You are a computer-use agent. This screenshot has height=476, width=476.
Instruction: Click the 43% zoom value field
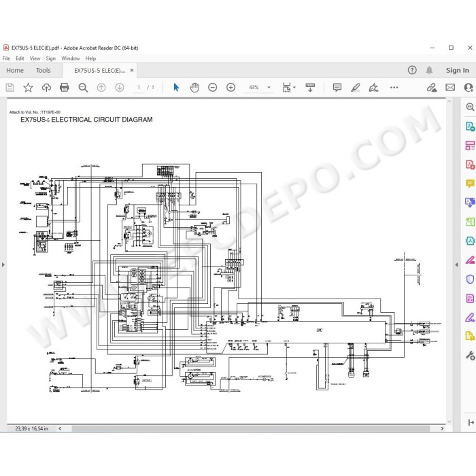click(x=254, y=88)
